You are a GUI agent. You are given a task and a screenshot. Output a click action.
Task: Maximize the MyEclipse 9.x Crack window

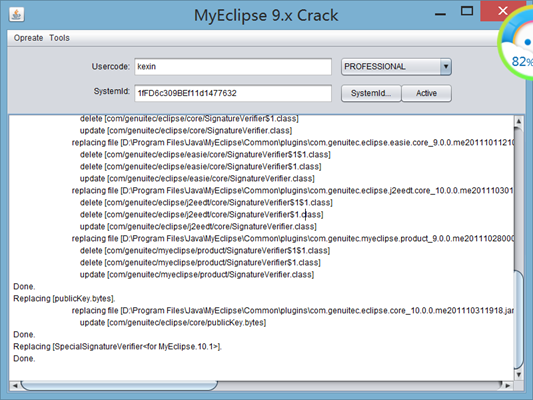[467, 11]
